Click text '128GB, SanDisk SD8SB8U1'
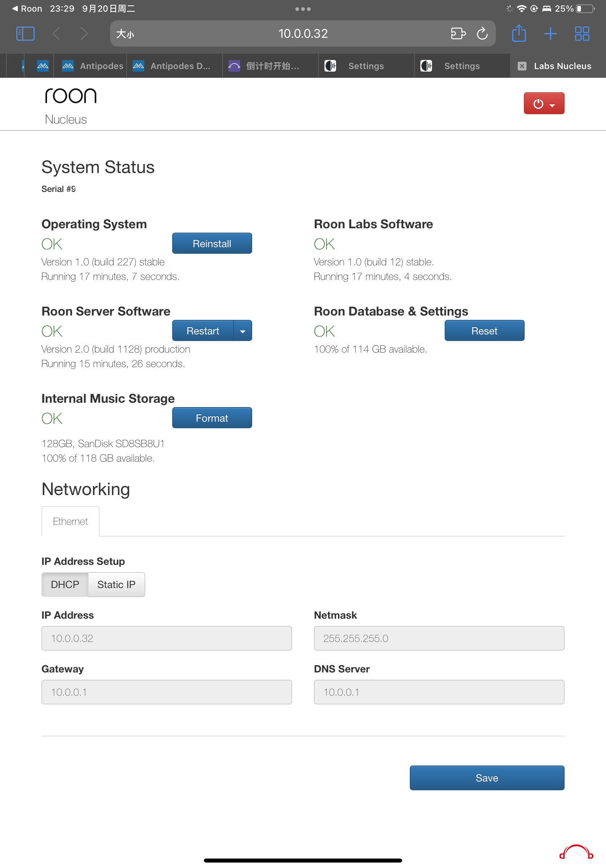The width and height of the screenshot is (606, 868). point(103,443)
